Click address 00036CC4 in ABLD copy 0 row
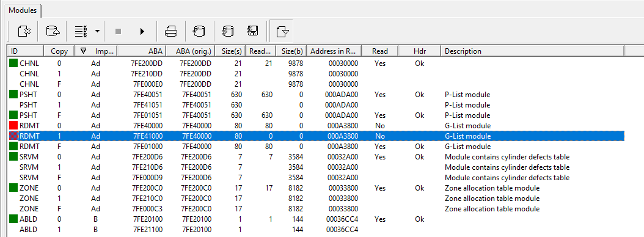644x237 pixels. (342, 219)
